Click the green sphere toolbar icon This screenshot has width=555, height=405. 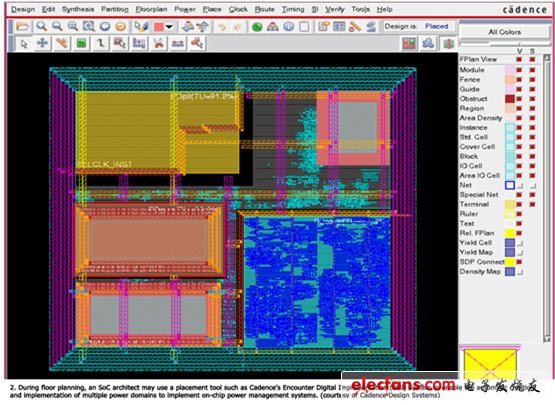click(257, 27)
